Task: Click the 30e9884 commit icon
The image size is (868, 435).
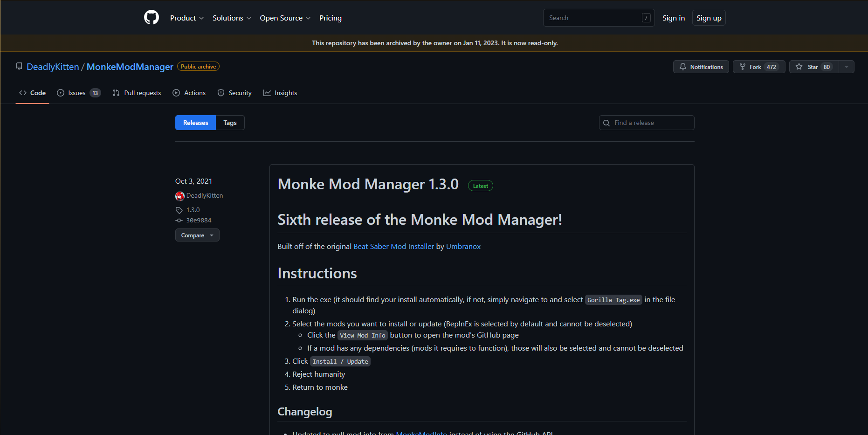Action: (179, 221)
